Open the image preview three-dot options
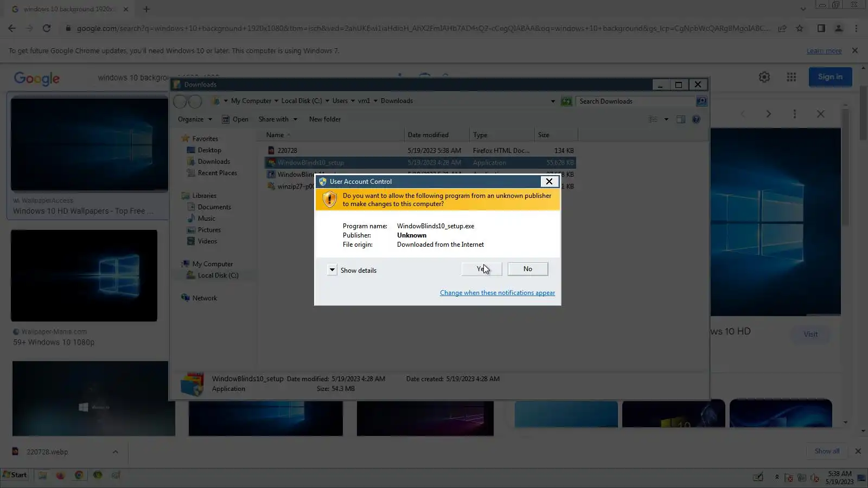Screen dimensions: 868x488 795,114
